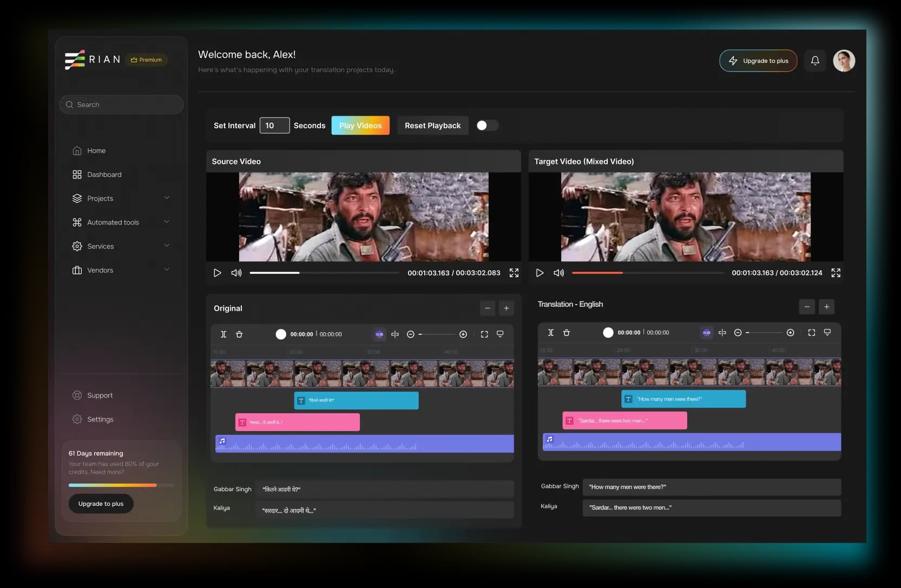This screenshot has width=901, height=588.
Task: Click monitor icon in Original timeline
Action: [500, 334]
